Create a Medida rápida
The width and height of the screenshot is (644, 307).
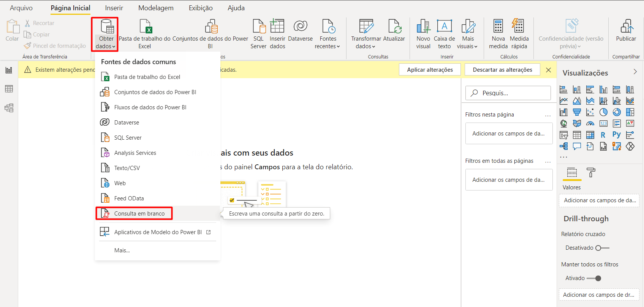[x=519, y=35]
